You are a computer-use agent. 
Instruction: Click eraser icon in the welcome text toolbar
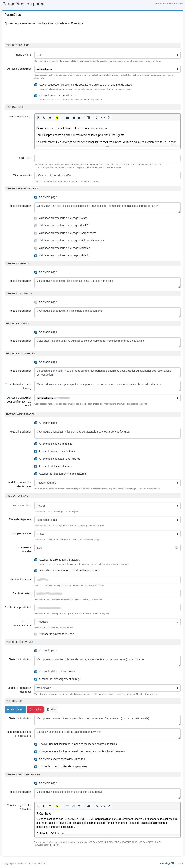click(x=50, y=118)
